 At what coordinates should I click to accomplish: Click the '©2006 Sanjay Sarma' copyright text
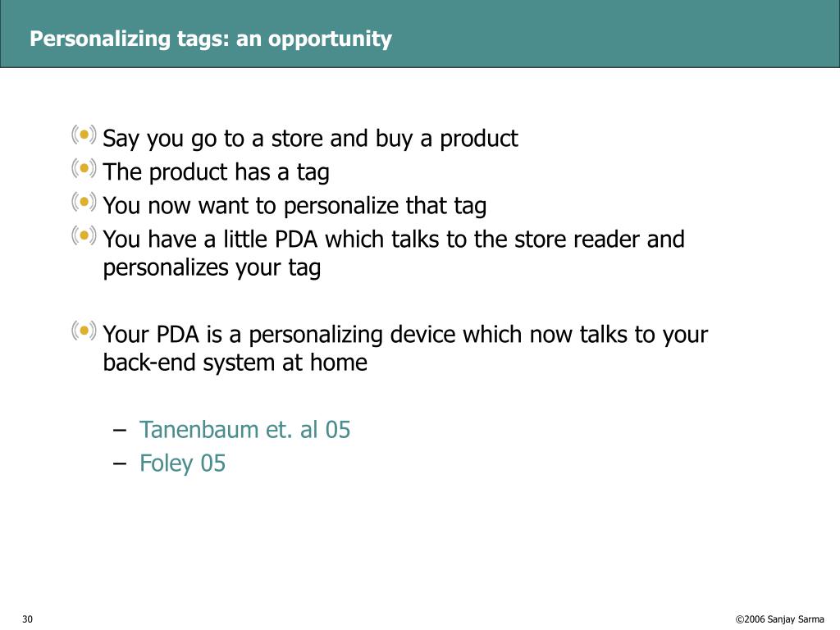click(779, 619)
